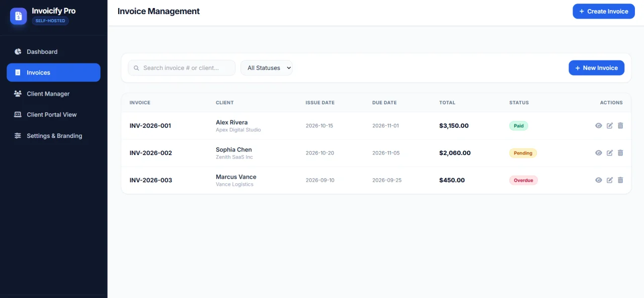Click the Total column header
Image resolution: width=644 pixels, height=298 pixels.
click(447, 103)
